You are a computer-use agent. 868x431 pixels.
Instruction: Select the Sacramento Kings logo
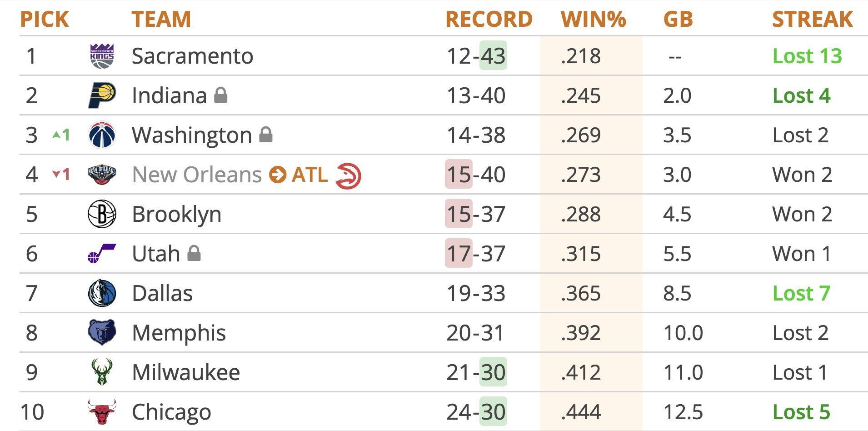[102, 55]
